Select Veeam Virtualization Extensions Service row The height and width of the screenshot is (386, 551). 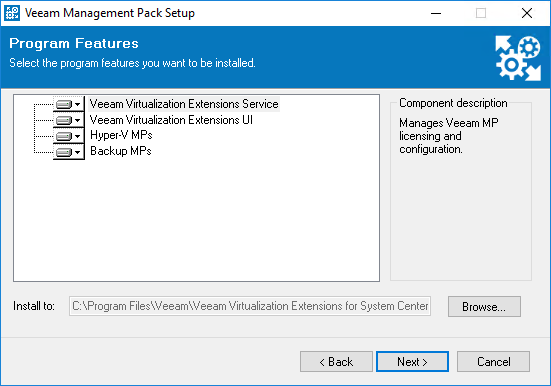point(184,104)
